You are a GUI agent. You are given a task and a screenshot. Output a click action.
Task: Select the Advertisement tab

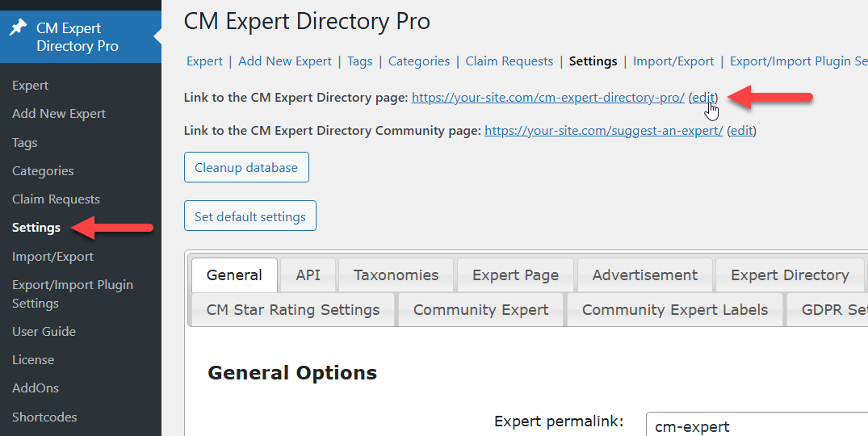coord(645,275)
